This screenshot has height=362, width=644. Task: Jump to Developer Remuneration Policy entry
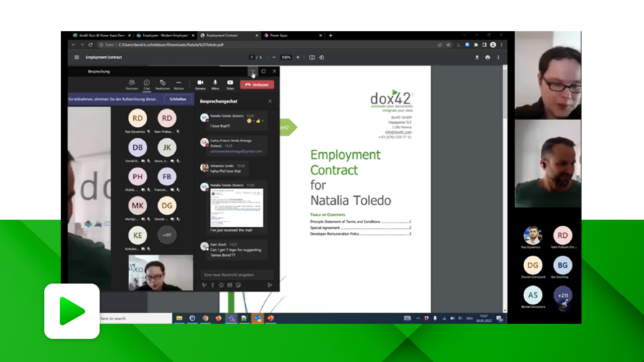click(361, 234)
